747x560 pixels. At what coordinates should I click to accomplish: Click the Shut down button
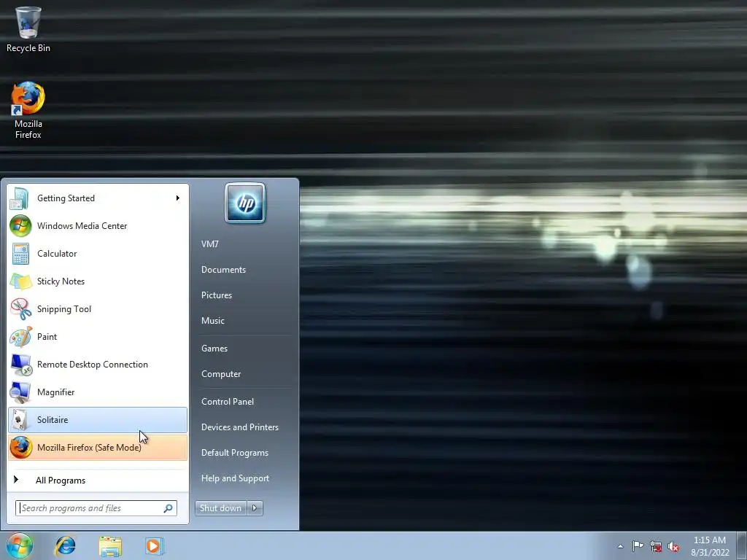click(x=220, y=508)
